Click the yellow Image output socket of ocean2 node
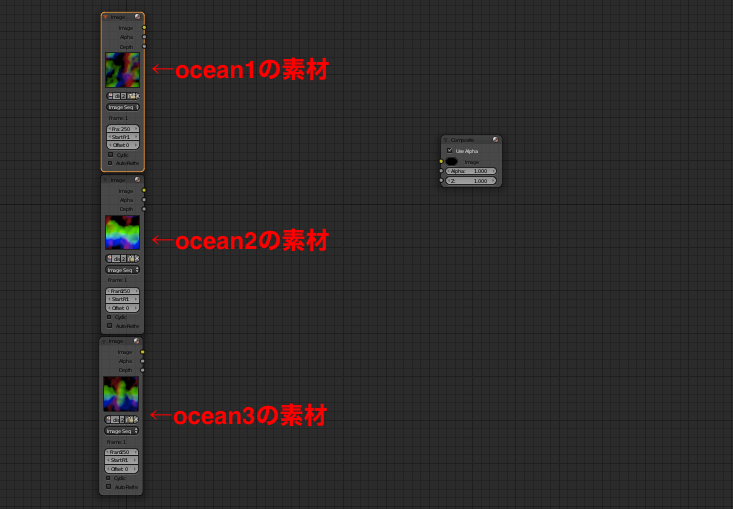Viewport: 733px width, 509px height. (144, 190)
